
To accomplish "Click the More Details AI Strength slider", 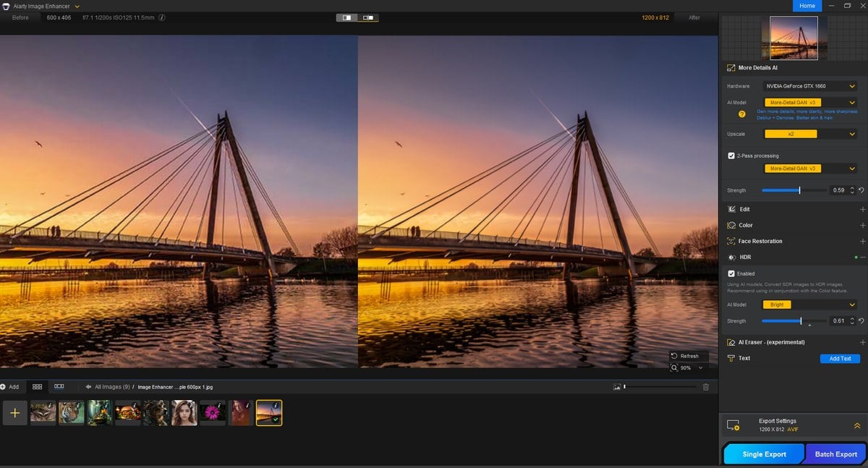I will 793,190.
